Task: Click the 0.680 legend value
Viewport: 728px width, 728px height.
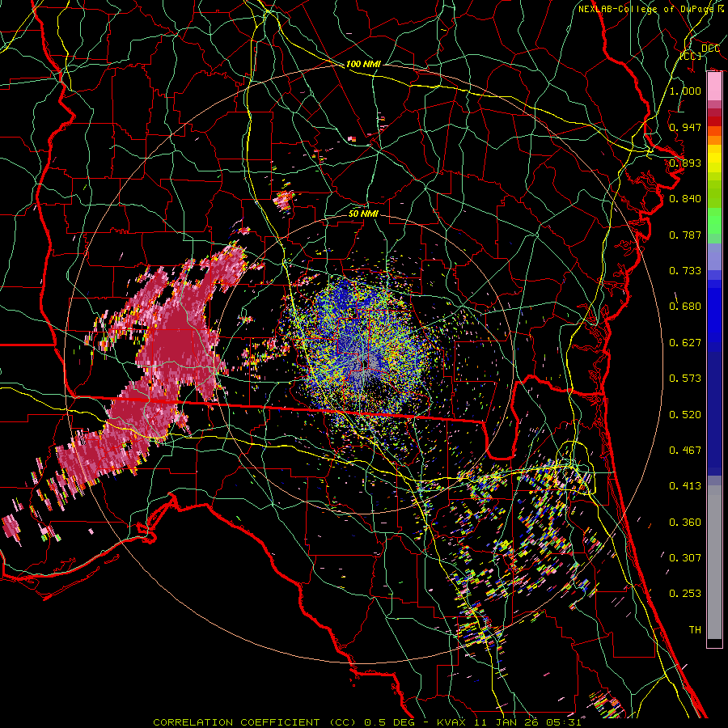Action: coord(685,307)
